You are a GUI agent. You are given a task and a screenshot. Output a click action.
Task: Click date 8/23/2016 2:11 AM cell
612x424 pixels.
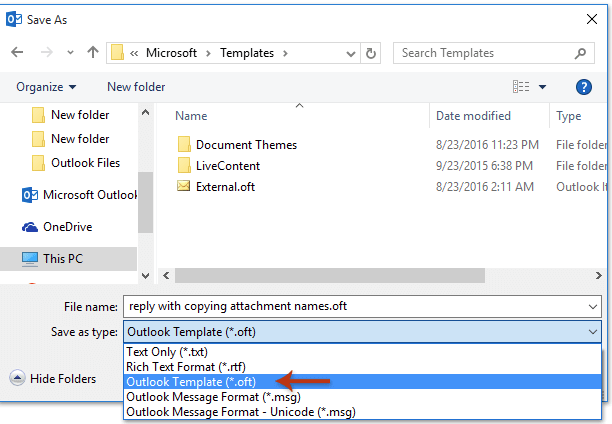point(484,187)
